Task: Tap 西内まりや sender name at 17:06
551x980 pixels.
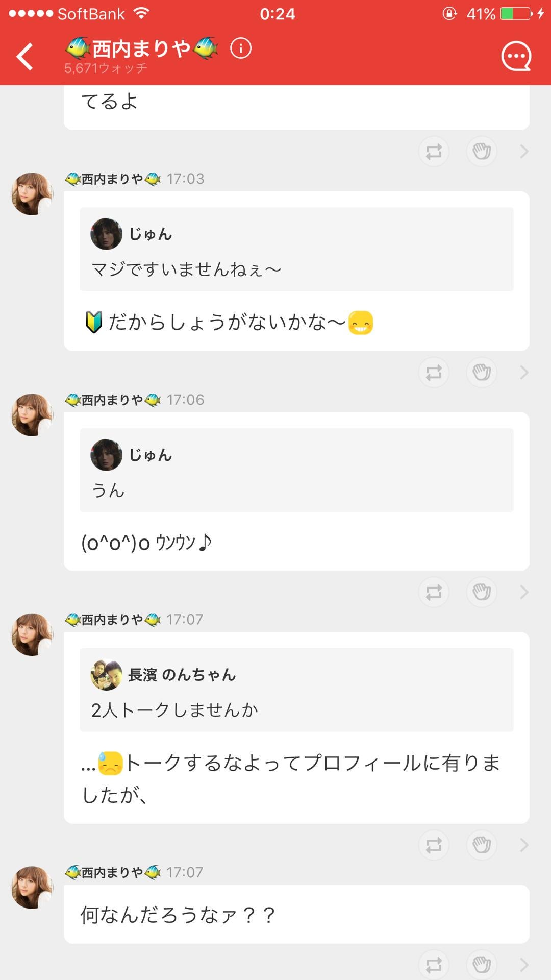Action: (112, 400)
